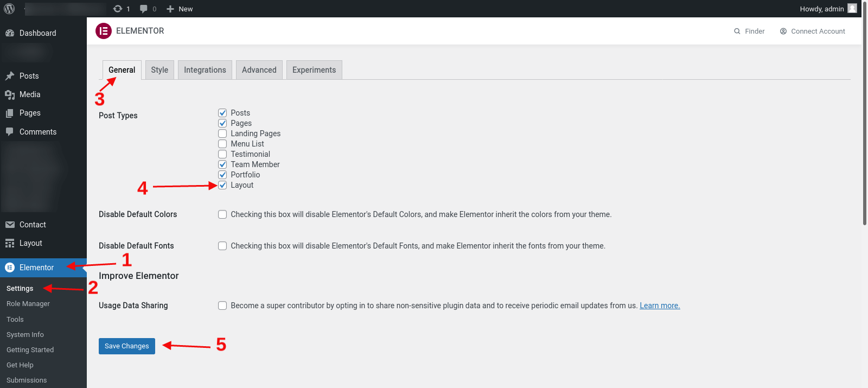Click the Contact envelope icon

[10, 225]
